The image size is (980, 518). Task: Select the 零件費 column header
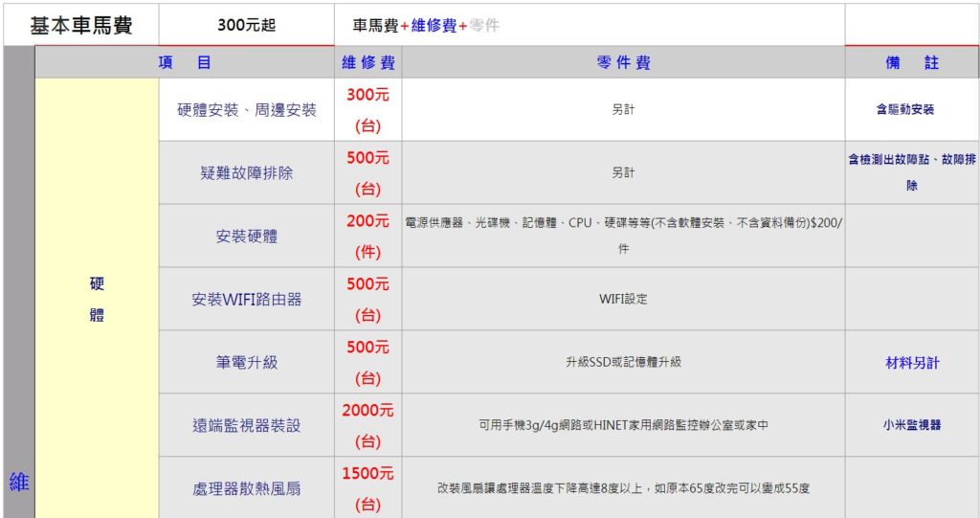tap(623, 63)
